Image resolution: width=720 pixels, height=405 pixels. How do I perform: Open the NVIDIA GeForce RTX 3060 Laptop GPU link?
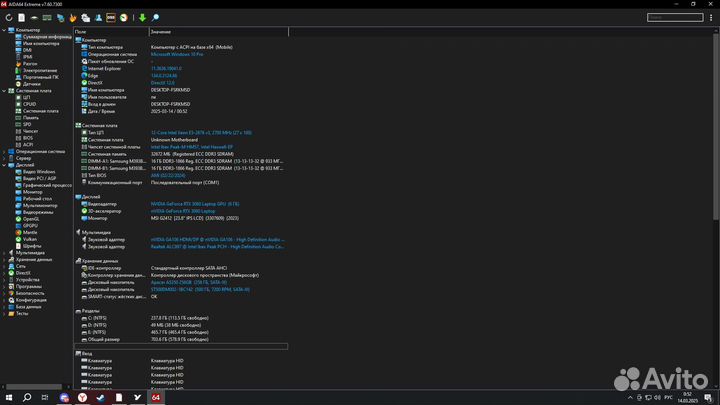(x=195, y=204)
